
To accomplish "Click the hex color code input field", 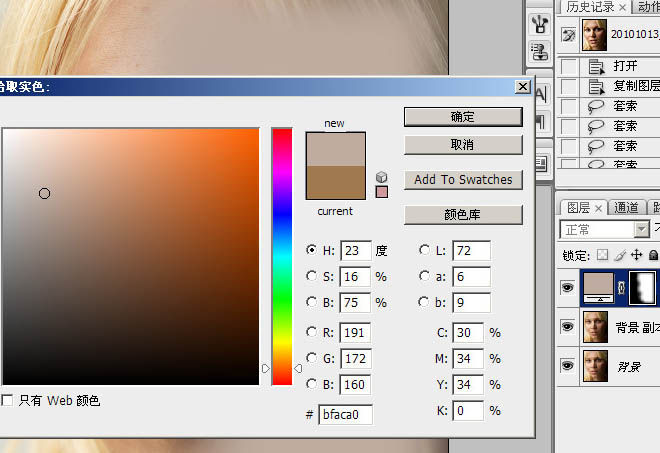I will click(345, 413).
